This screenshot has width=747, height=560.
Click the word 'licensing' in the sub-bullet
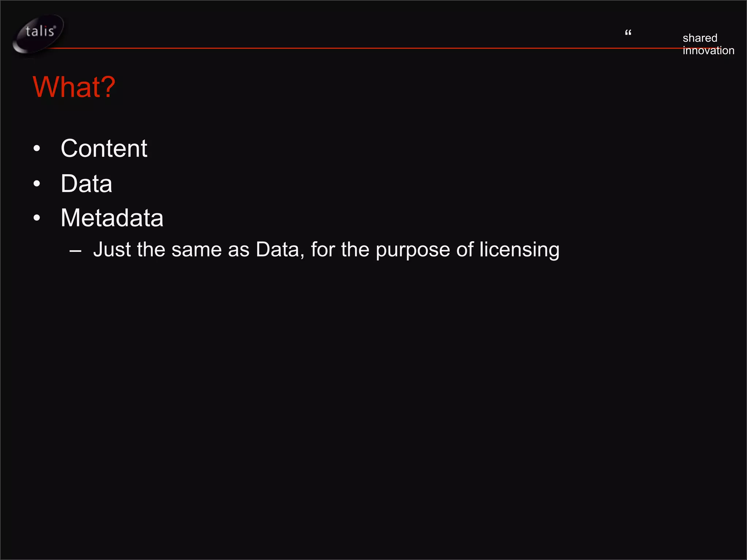[x=519, y=250]
